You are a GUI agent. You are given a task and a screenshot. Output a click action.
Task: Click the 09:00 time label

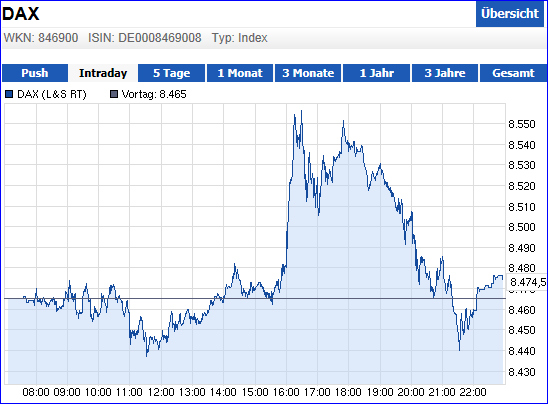click(x=67, y=392)
